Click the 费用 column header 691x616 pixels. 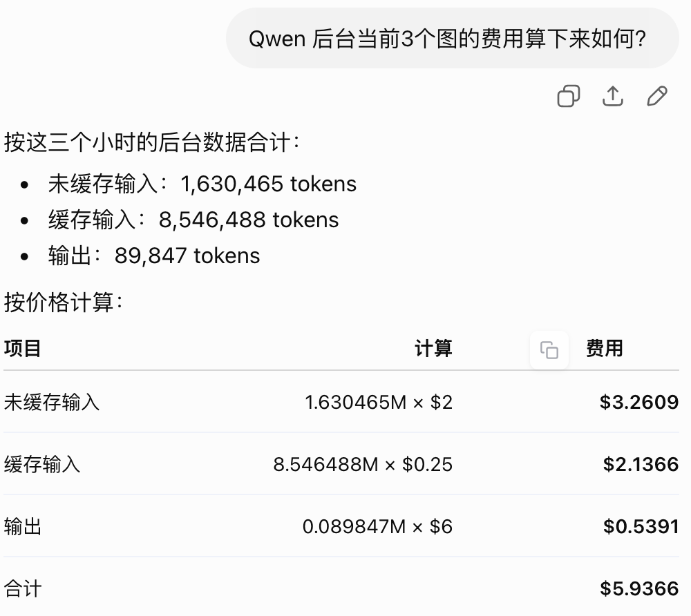coord(604,348)
